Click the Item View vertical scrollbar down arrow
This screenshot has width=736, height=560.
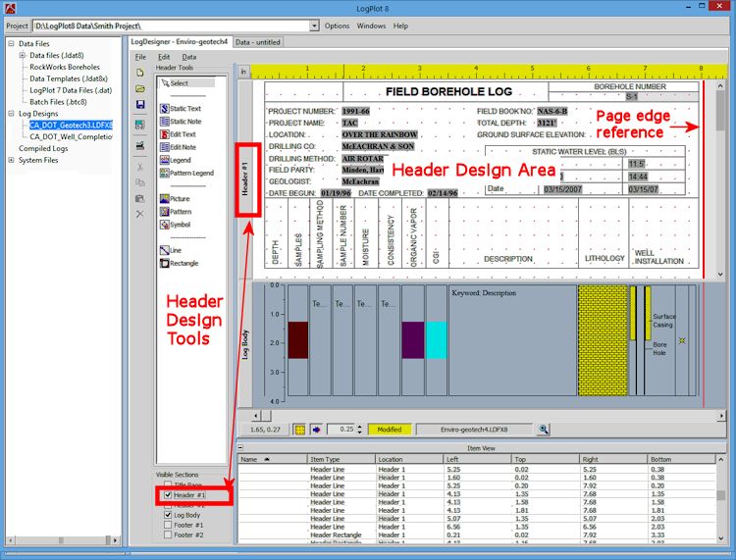[721, 538]
